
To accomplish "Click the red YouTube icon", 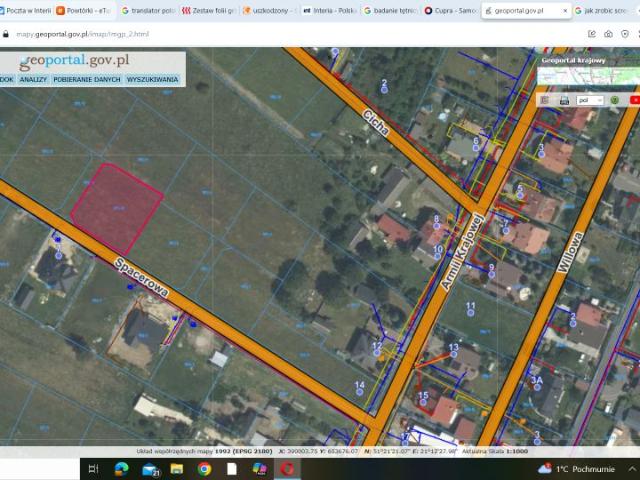I will (635, 100).
